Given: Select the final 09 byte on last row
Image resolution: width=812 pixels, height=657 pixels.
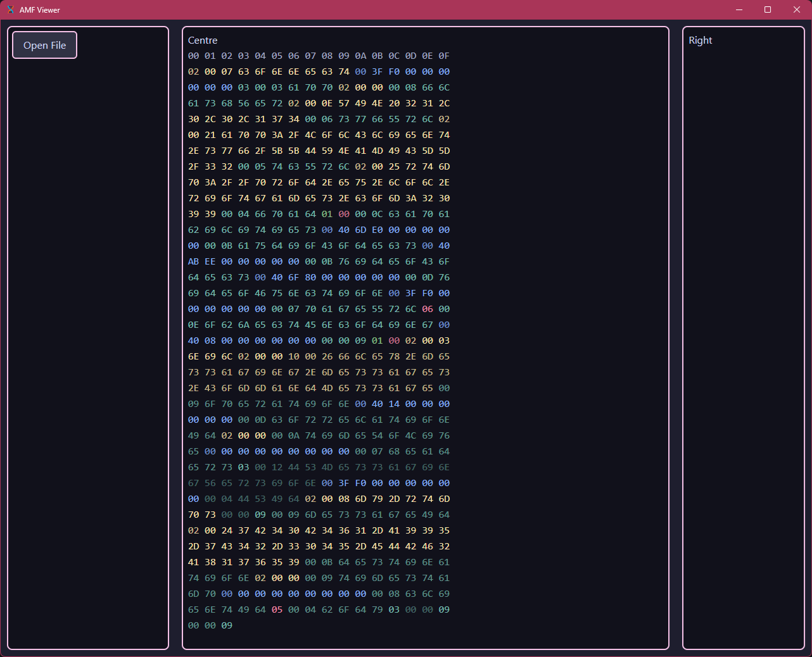Looking at the screenshot, I should 227,625.
